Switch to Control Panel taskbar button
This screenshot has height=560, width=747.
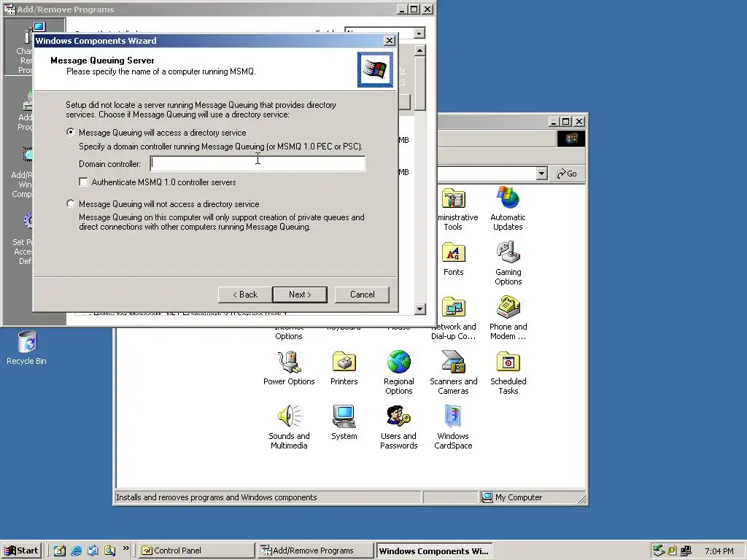196,551
